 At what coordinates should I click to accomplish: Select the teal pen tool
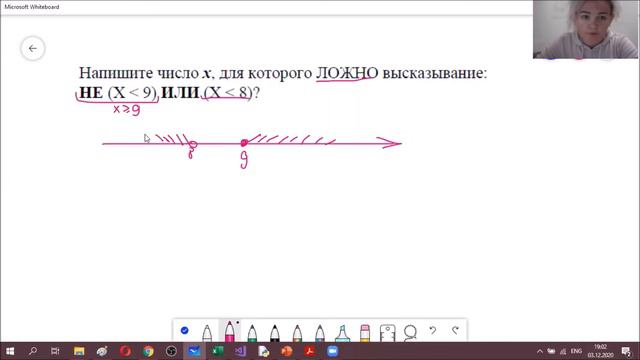pyautogui.click(x=320, y=333)
